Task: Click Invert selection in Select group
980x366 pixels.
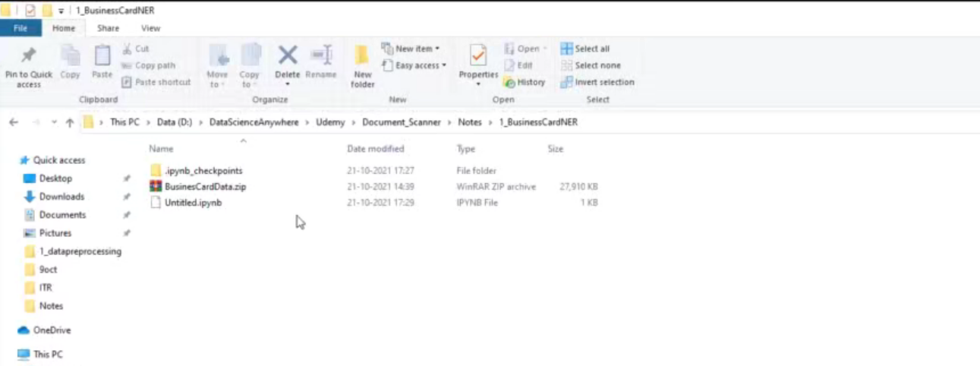Action: pyautogui.click(x=597, y=82)
